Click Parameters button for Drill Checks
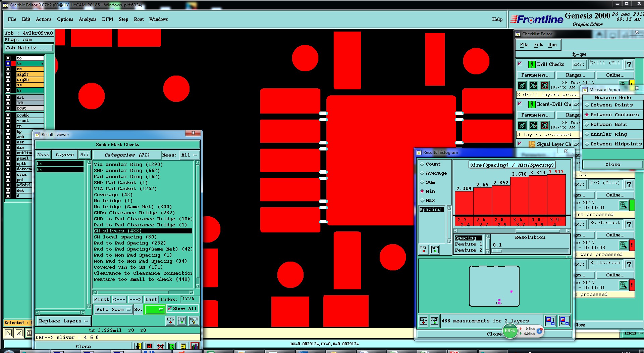The image size is (644, 353). 535,75
